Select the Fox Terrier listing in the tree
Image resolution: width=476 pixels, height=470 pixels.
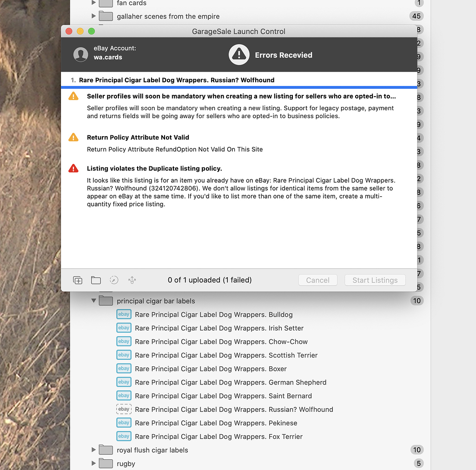[x=218, y=437]
